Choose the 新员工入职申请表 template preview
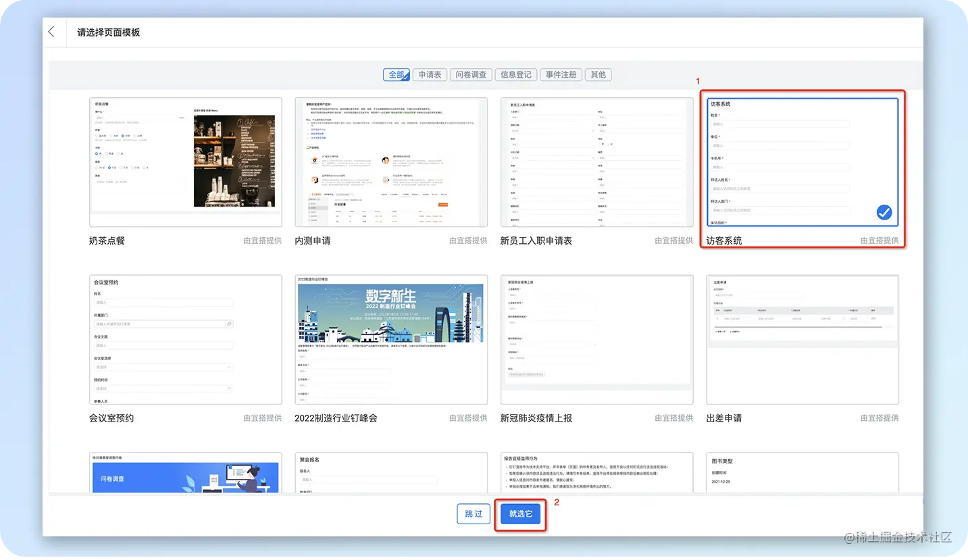 click(x=597, y=162)
